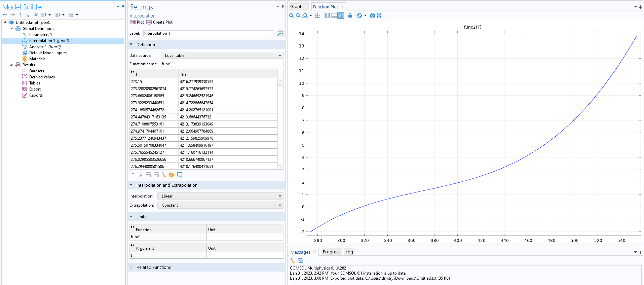The width and height of the screenshot is (644, 285).
Task: Click the Show More Options eye icon
Action: click(x=36, y=15)
